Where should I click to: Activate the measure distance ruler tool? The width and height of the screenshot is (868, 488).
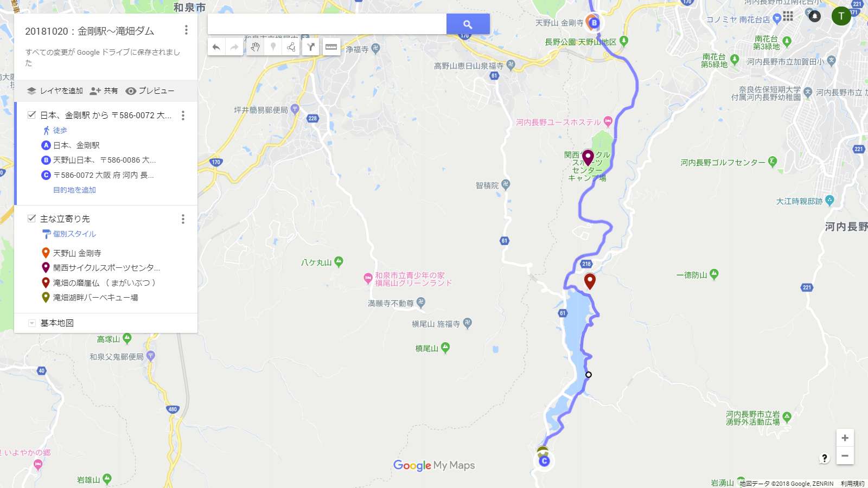pyautogui.click(x=331, y=47)
